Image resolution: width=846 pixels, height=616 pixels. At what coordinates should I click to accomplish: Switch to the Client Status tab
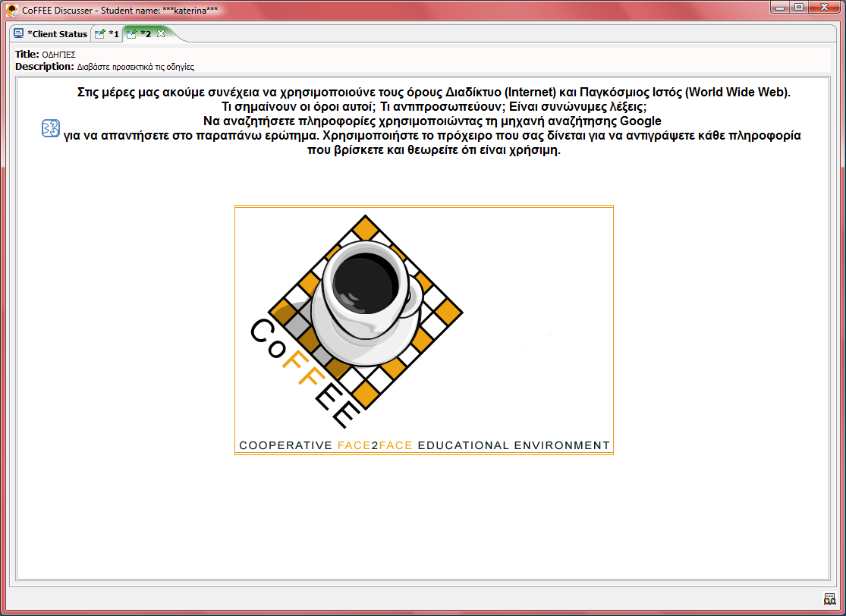point(51,34)
